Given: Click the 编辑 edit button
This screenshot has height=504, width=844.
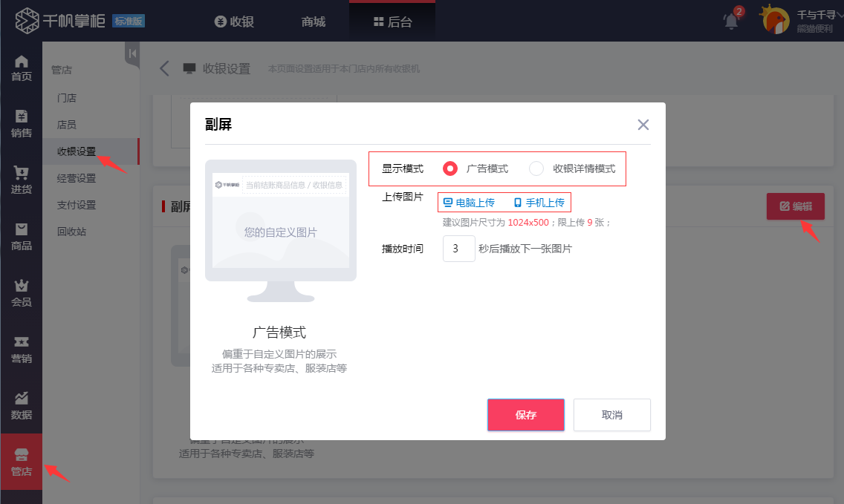Looking at the screenshot, I should (795, 207).
